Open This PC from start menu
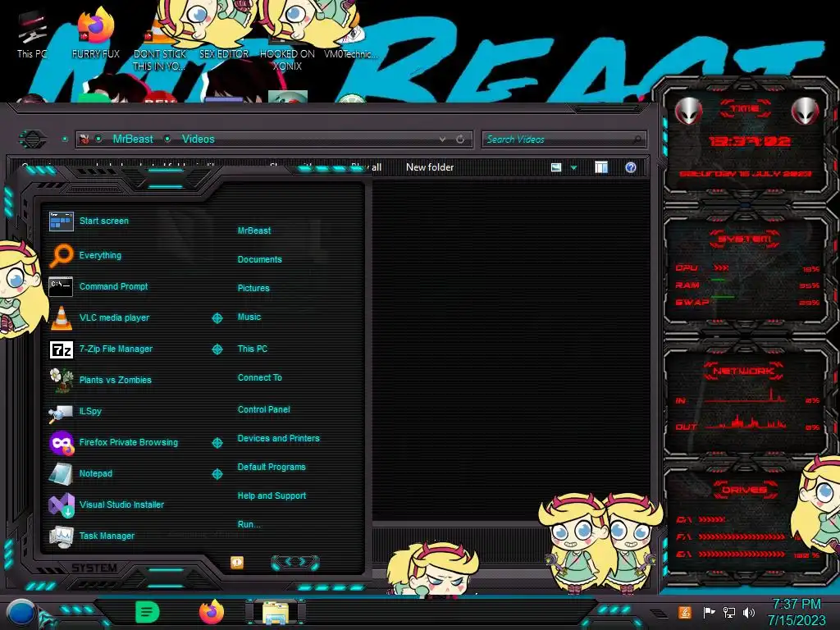The image size is (840, 630). click(253, 349)
